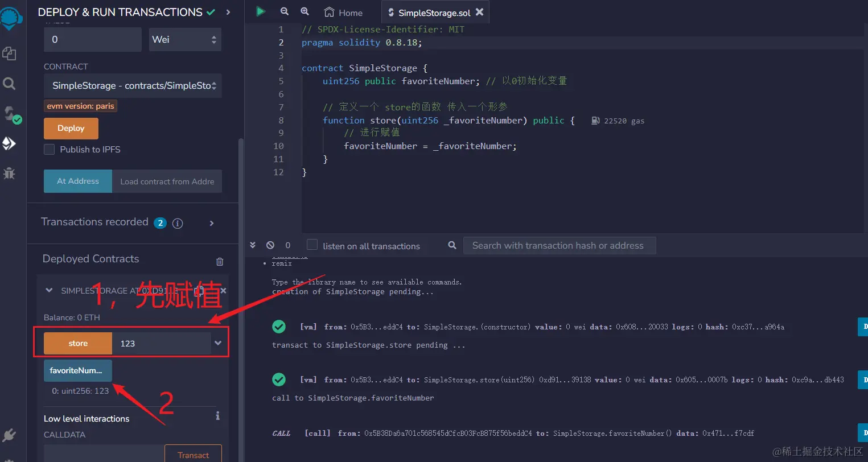Open the Plugin manager plug icon
The height and width of the screenshot is (462, 868).
coord(9,435)
